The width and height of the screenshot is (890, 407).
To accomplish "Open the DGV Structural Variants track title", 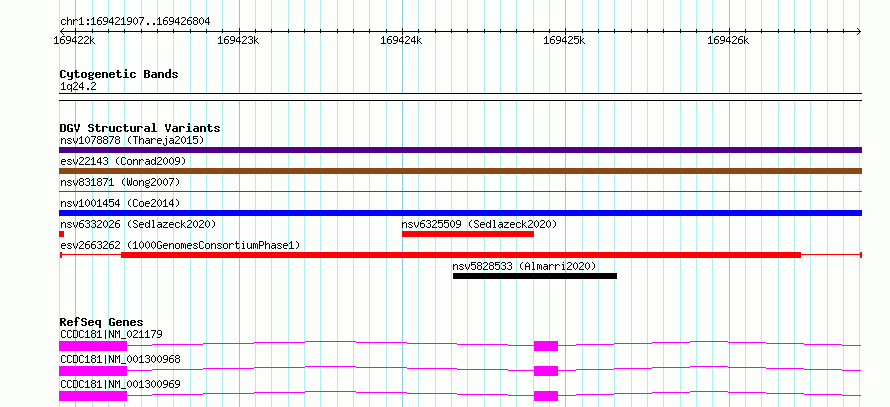I will coord(140,128).
